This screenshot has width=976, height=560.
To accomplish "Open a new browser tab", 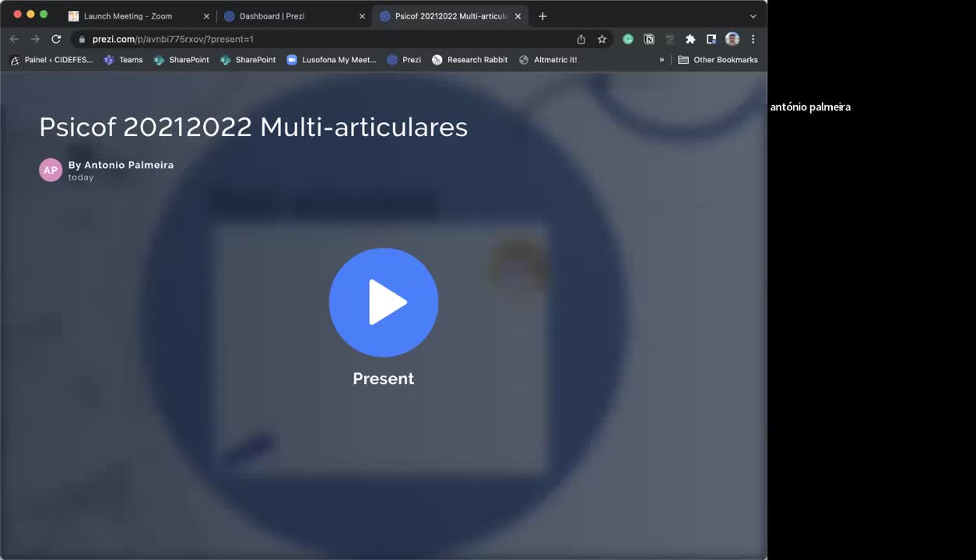I will [542, 16].
